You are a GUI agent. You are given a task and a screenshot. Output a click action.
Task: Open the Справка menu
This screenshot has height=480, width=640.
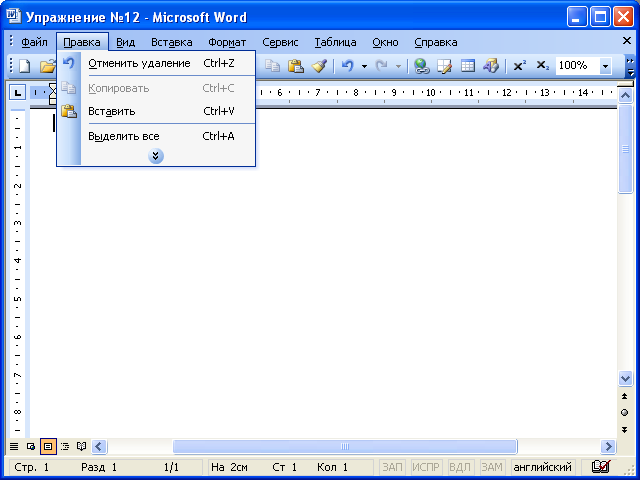coord(436,42)
